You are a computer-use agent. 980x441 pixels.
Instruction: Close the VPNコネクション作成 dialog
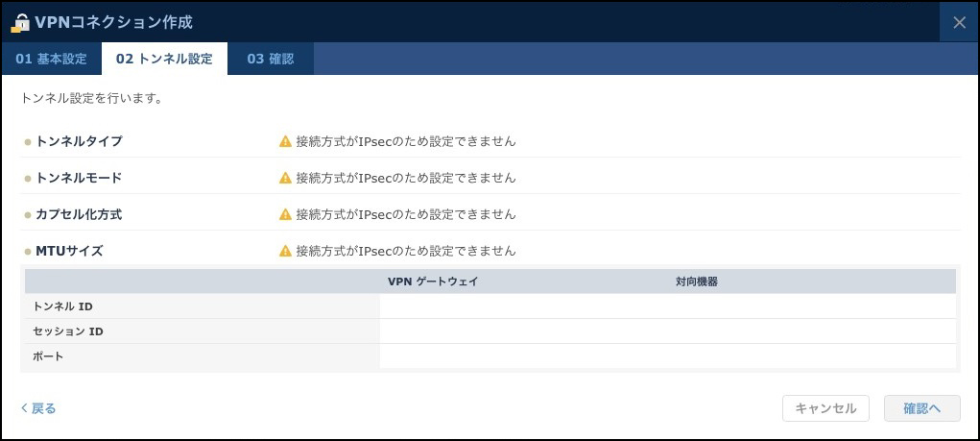coord(959,22)
